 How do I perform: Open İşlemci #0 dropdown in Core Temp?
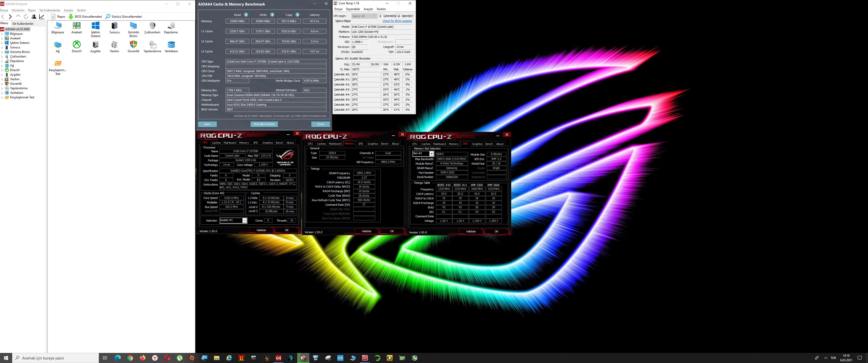coord(364,16)
